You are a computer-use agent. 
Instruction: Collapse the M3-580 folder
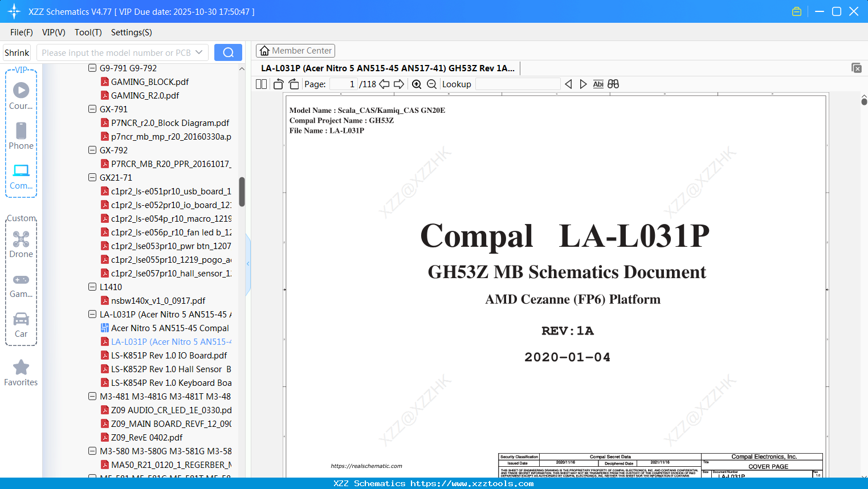click(92, 451)
